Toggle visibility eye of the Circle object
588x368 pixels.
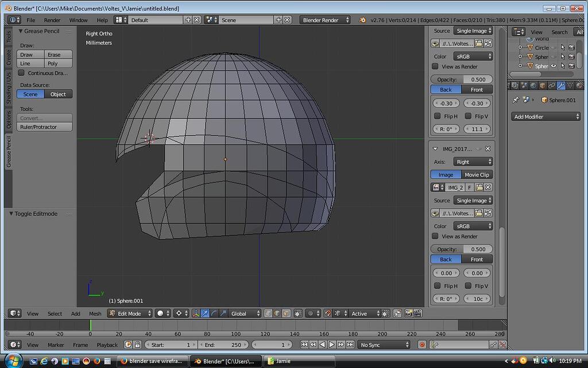[x=554, y=48]
